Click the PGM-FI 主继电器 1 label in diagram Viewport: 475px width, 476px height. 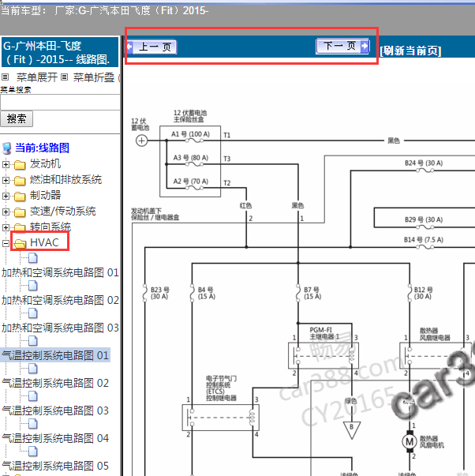coord(324,333)
